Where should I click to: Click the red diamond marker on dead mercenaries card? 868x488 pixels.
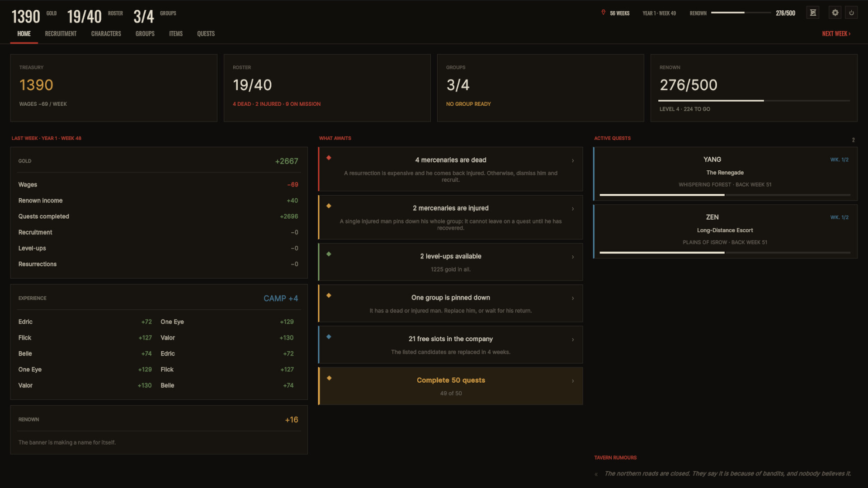tap(329, 158)
